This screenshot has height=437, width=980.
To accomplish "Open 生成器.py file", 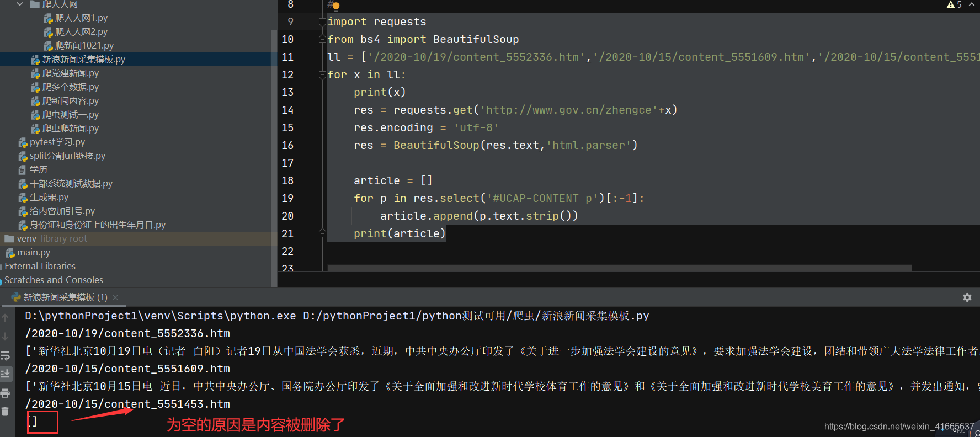I will tap(49, 198).
